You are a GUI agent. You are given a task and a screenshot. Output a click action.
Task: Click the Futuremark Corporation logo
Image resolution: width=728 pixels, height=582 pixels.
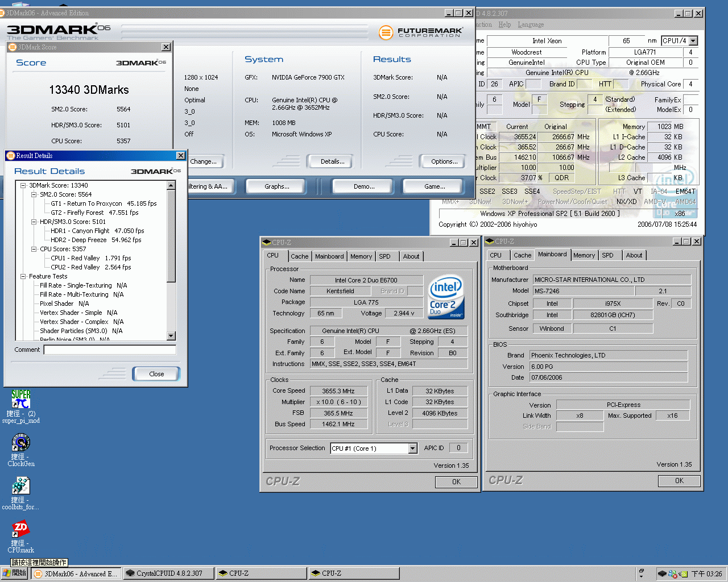click(420, 32)
